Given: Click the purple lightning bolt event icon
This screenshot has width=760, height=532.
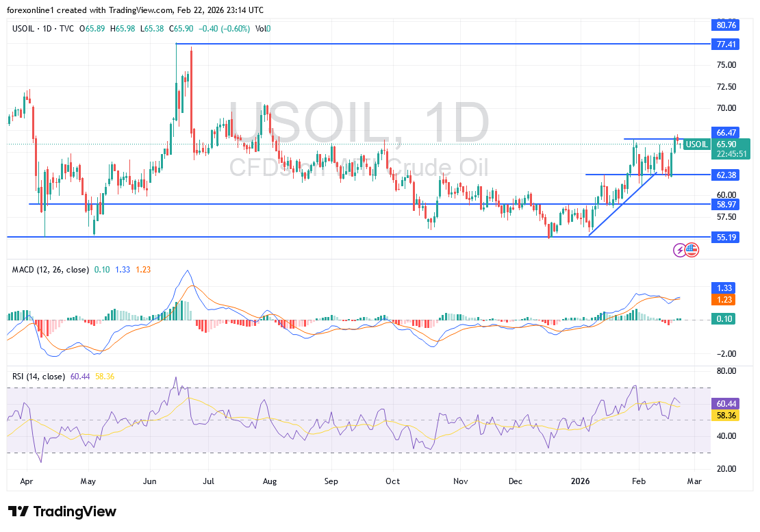Looking at the screenshot, I should tap(680, 250).
